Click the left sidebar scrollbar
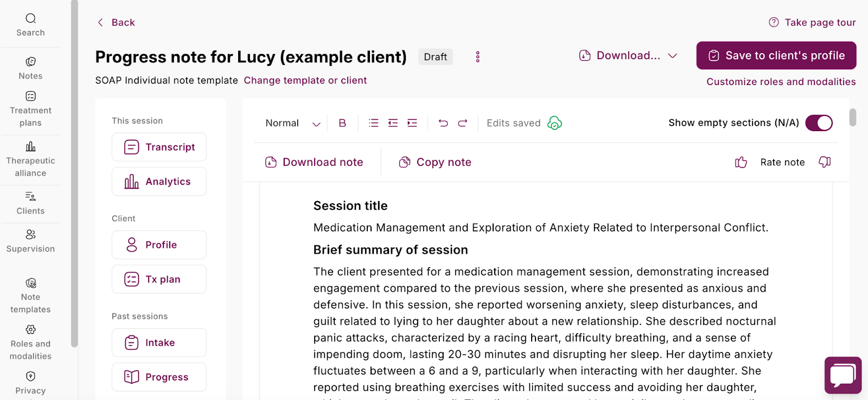 [x=74, y=173]
